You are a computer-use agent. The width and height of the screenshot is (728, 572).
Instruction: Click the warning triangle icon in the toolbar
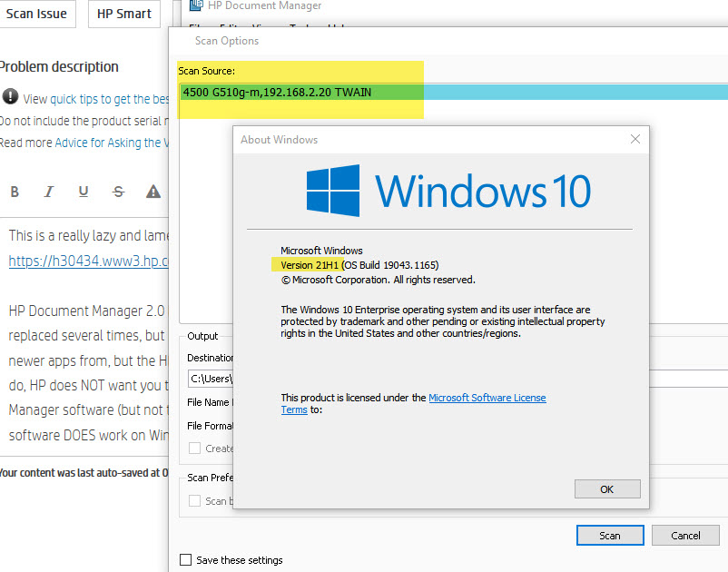pos(152,192)
